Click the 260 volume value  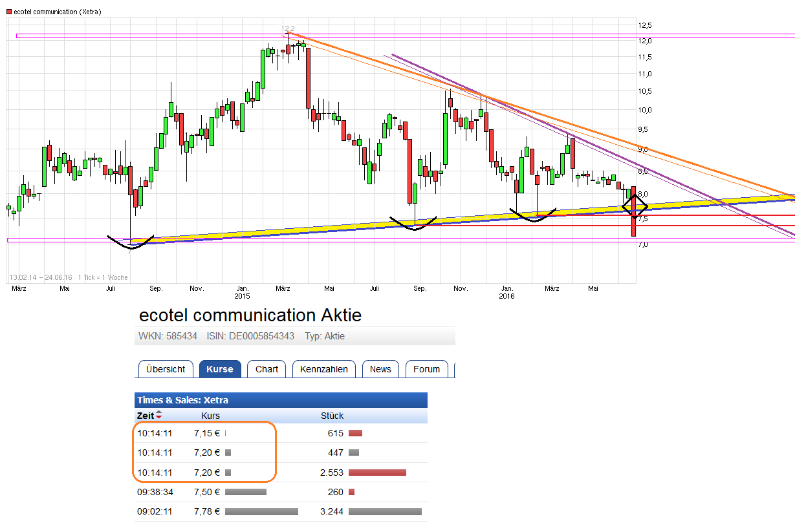(336, 492)
